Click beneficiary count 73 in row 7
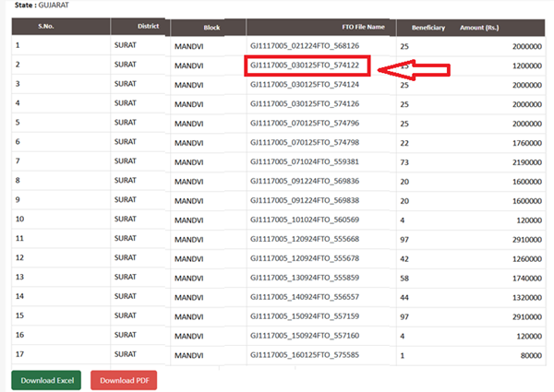This screenshot has height=392, width=554. [404, 162]
